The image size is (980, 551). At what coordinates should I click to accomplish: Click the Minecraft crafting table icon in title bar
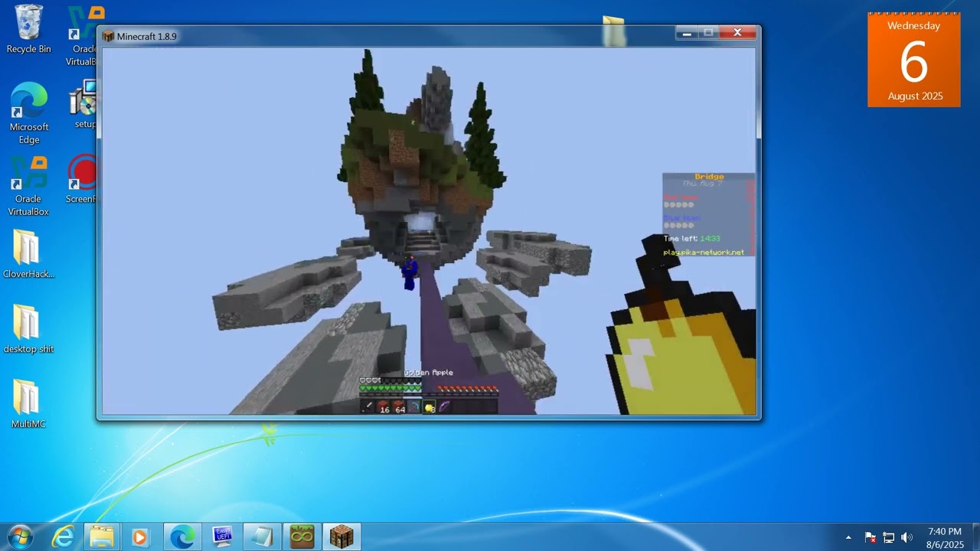coord(108,36)
